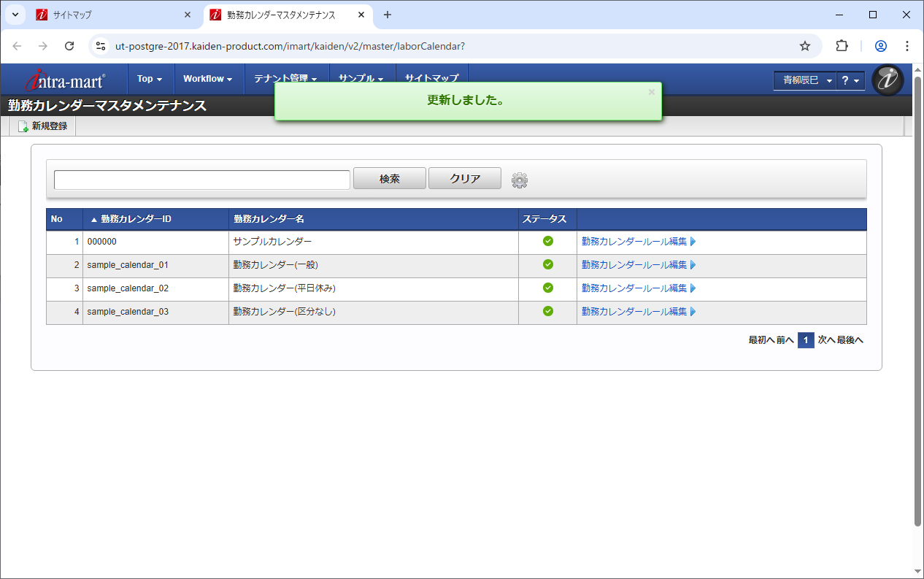The width and height of the screenshot is (924, 579).
Task: Click the search keyword input field
Action: tap(202, 180)
